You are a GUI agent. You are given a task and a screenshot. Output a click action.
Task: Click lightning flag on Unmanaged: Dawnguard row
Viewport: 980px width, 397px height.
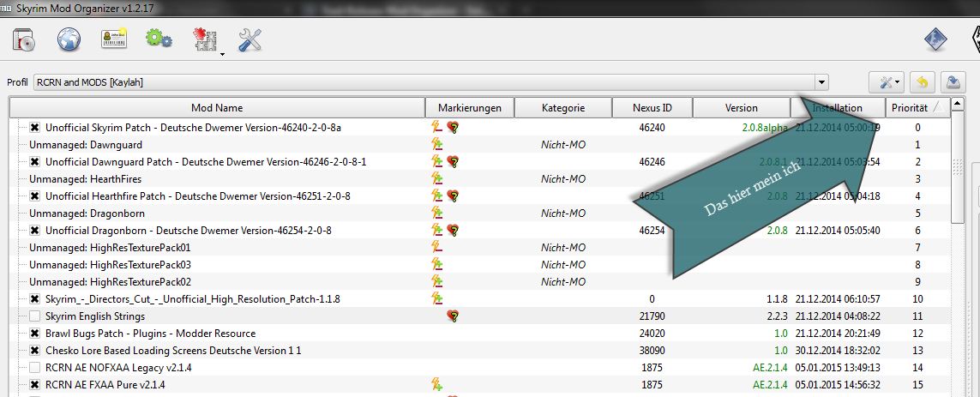[x=437, y=144]
